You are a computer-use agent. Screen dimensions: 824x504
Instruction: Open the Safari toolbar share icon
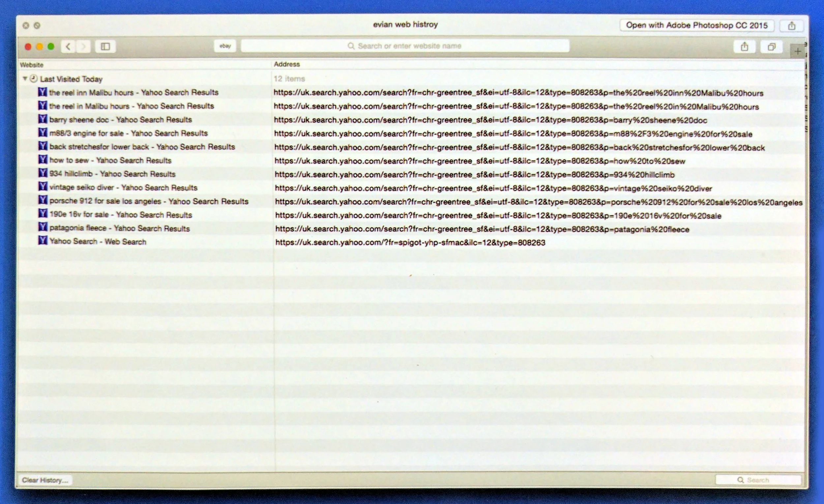745,46
